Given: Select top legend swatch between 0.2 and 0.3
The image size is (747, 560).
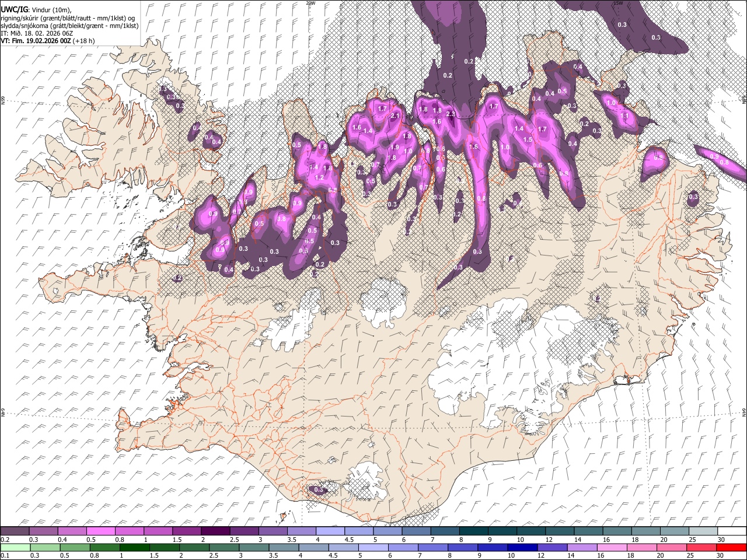Looking at the screenshot, I should pos(15,531).
